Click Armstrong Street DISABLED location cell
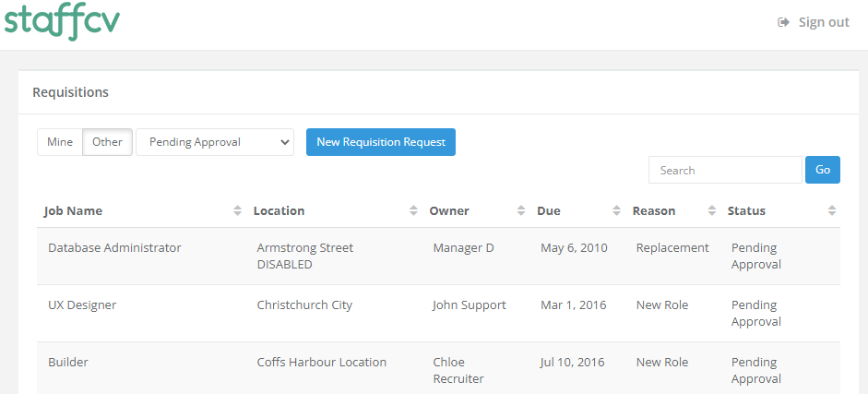 (x=305, y=257)
